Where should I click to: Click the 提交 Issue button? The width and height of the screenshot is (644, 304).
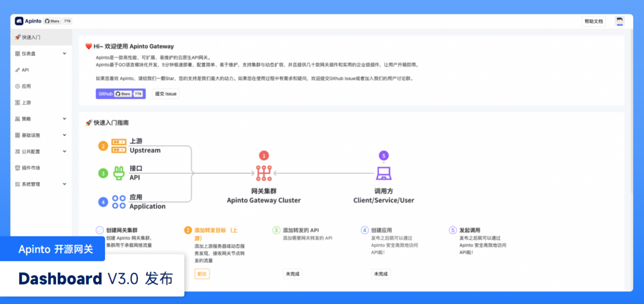click(166, 94)
